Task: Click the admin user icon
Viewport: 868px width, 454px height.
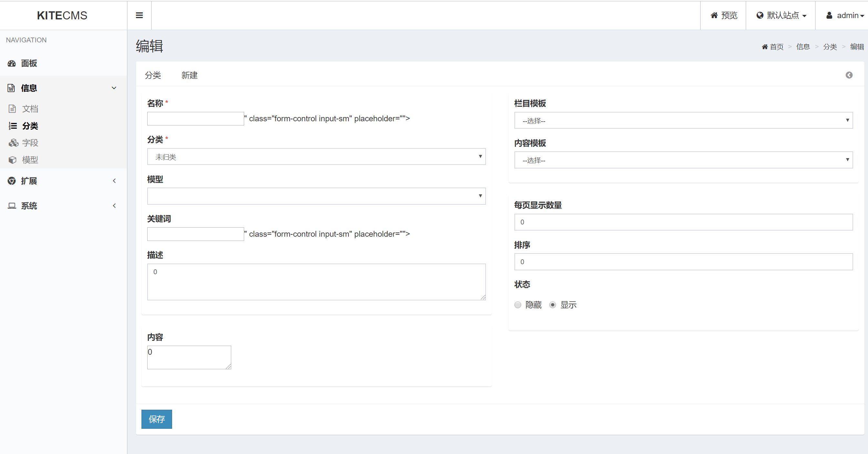Action: tap(829, 16)
